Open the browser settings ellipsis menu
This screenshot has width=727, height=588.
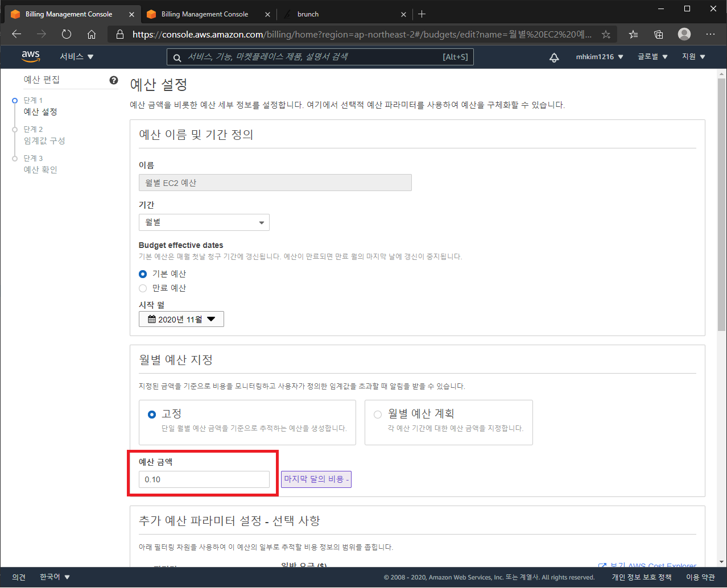pyautogui.click(x=711, y=34)
